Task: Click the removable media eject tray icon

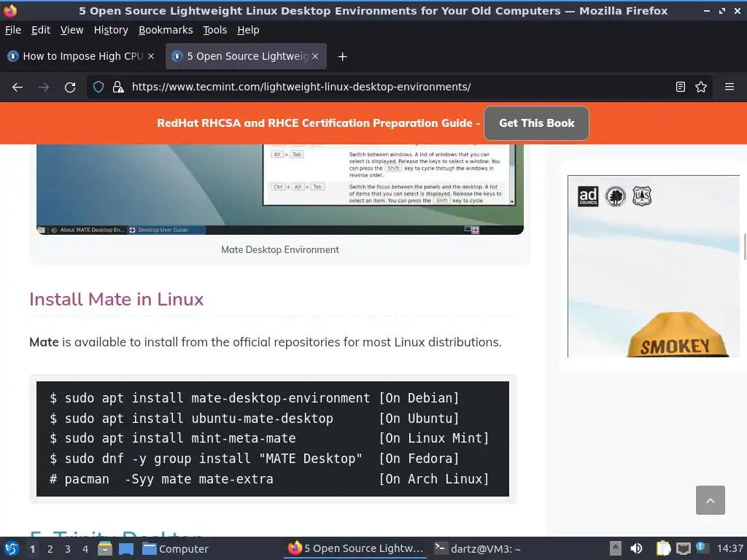Action: 616,548
